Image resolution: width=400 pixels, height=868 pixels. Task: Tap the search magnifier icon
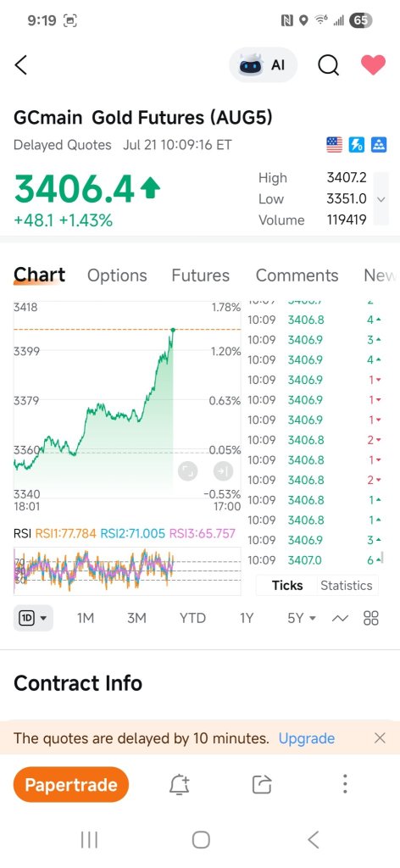coord(328,65)
